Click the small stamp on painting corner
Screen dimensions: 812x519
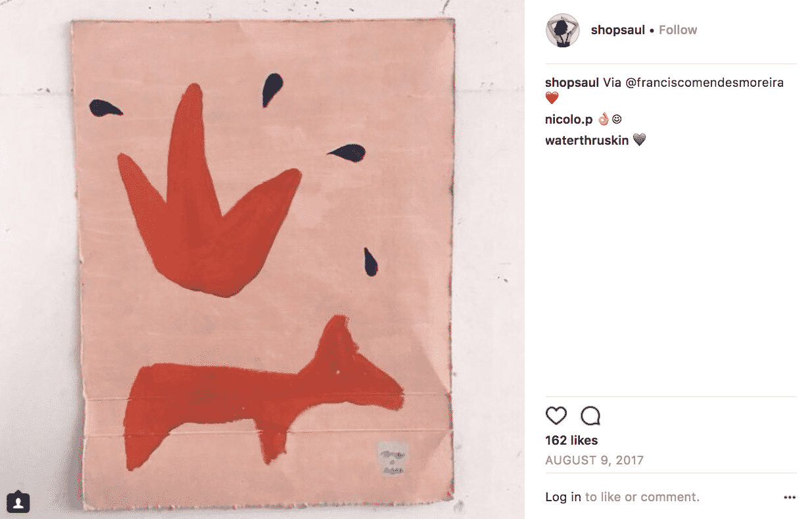click(393, 458)
